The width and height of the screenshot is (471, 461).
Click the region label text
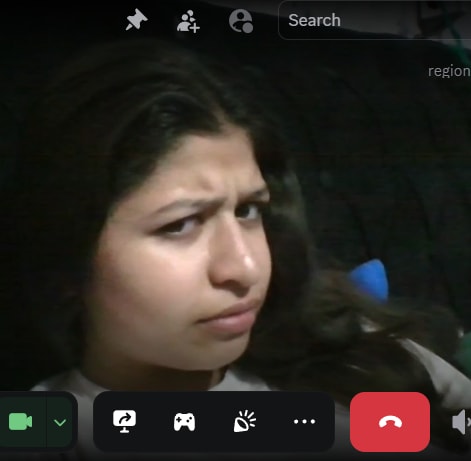click(x=449, y=71)
